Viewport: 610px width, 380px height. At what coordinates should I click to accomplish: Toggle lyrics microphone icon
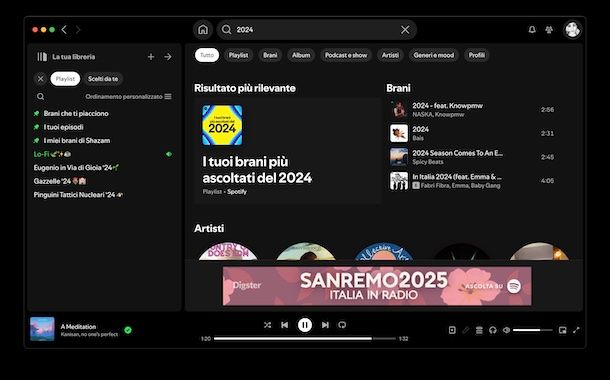pyautogui.click(x=466, y=330)
